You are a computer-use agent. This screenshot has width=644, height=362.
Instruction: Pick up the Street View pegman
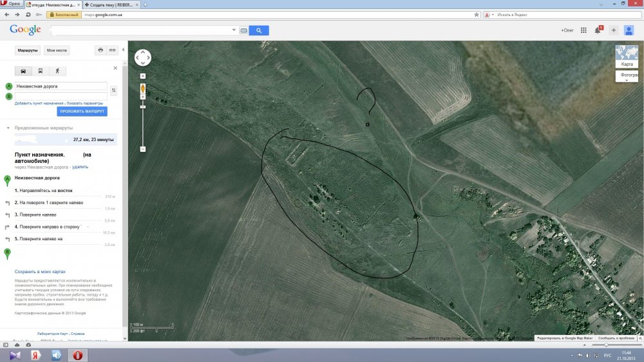tap(143, 88)
